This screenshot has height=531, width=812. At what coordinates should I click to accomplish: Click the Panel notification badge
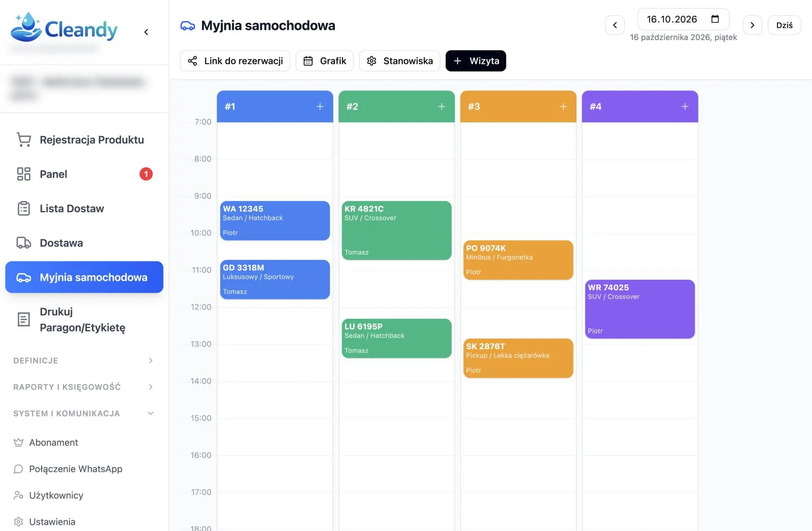point(146,174)
